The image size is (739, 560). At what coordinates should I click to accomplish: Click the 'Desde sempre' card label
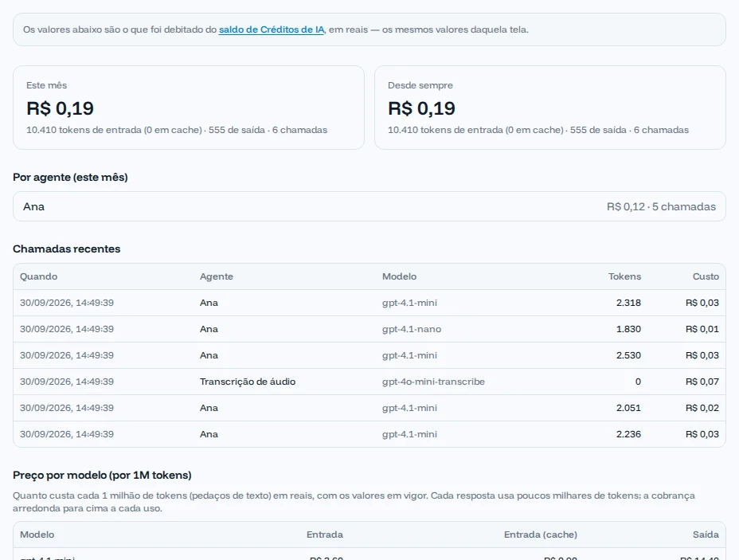coord(420,85)
